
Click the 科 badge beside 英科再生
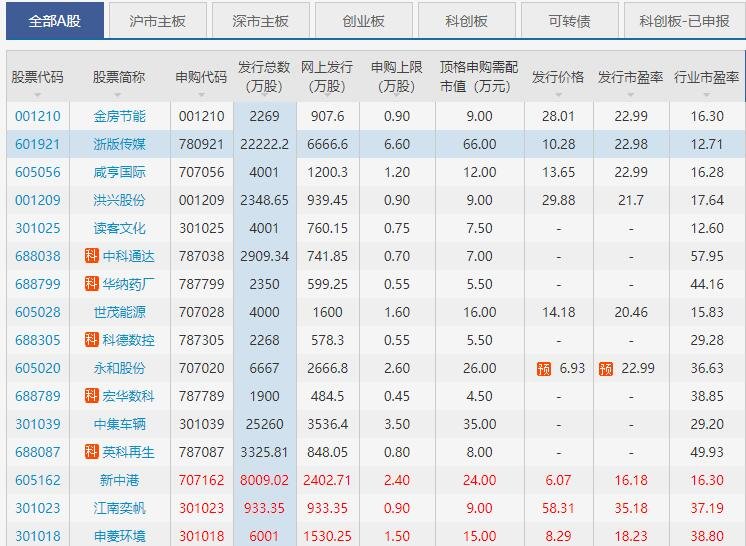[92, 451]
